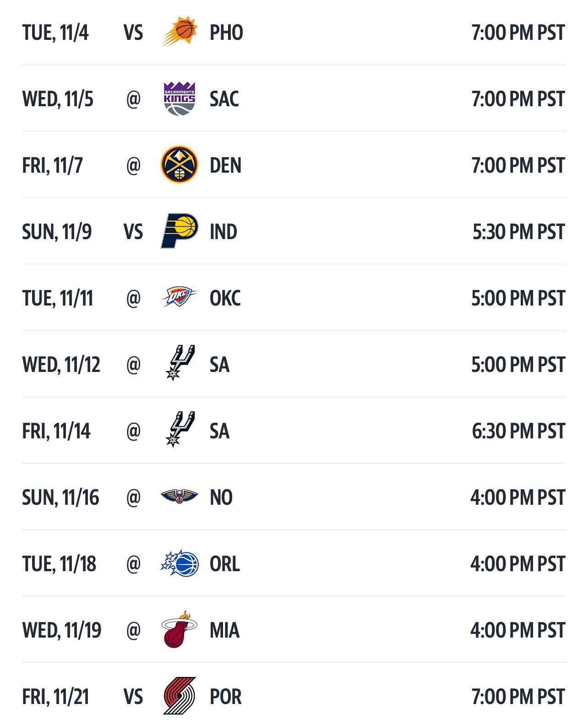This screenshot has width=588, height=726.
Task: Click the Portland Trail Blazers logo
Action: tap(180, 696)
